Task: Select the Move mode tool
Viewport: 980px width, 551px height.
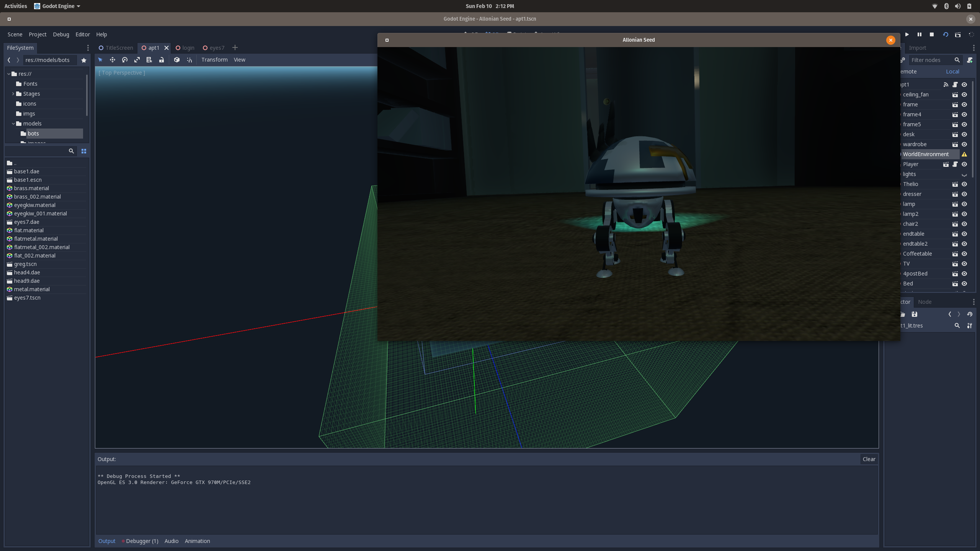Action: click(113, 60)
